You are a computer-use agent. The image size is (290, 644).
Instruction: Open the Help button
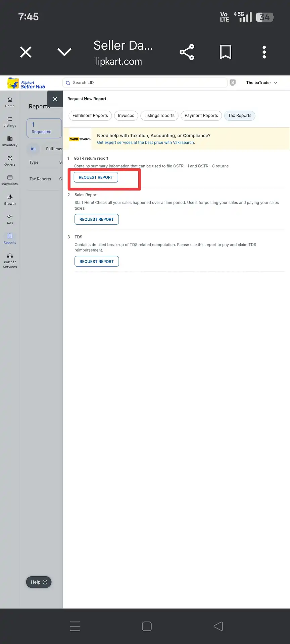pyautogui.click(x=39, y=582)
